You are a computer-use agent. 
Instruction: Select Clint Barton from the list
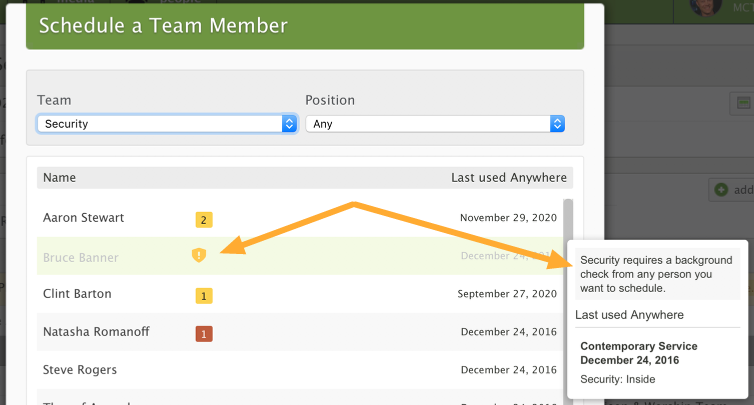(x=77, y=293)
